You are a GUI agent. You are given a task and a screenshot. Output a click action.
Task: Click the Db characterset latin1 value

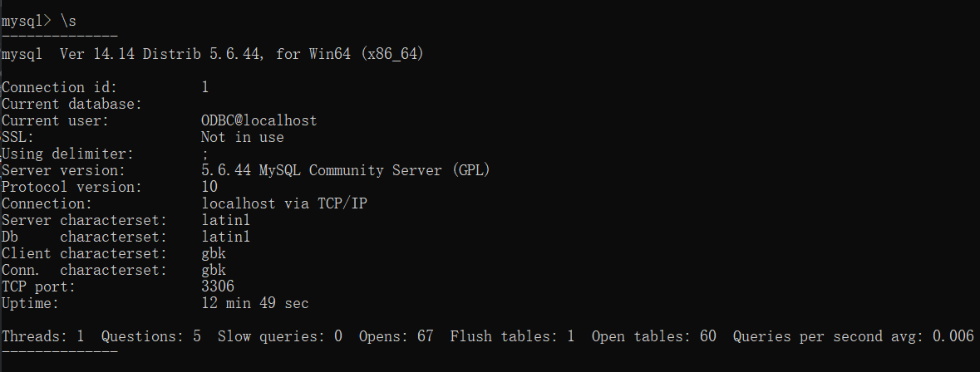point(225,237)
